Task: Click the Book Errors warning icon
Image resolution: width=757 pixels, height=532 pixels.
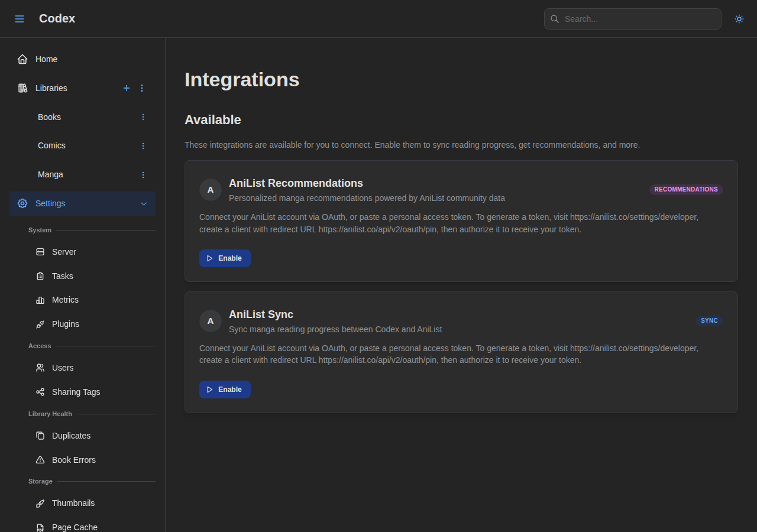Action: click(40, 460)
